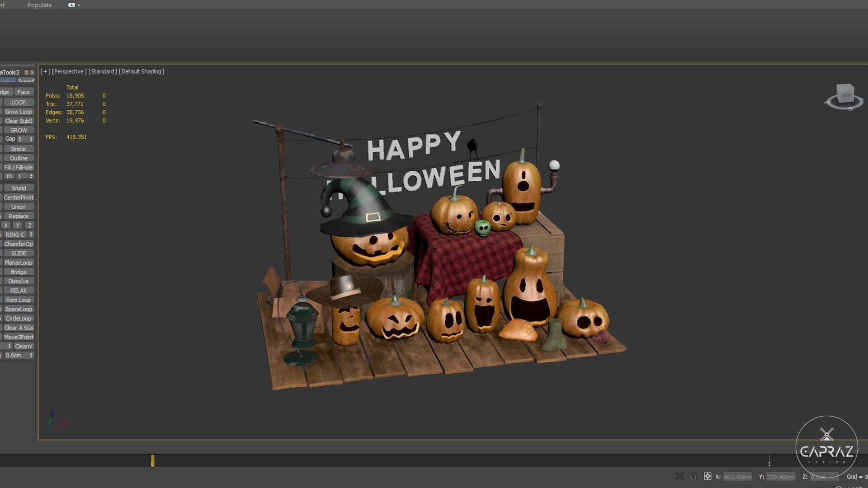Open the Populate menu tab
The image size is (868, 488).
pyautogui.click(x=39, y=5)
